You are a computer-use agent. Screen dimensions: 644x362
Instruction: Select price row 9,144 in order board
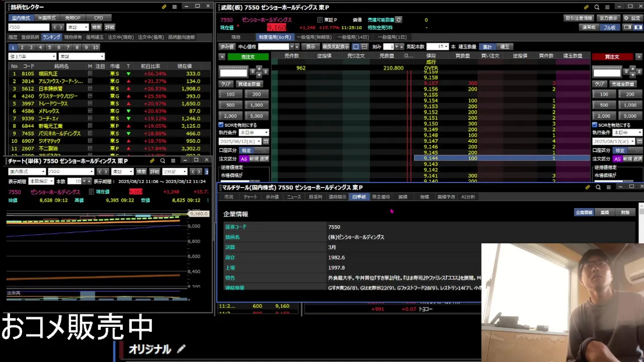[x=502, y=158]
